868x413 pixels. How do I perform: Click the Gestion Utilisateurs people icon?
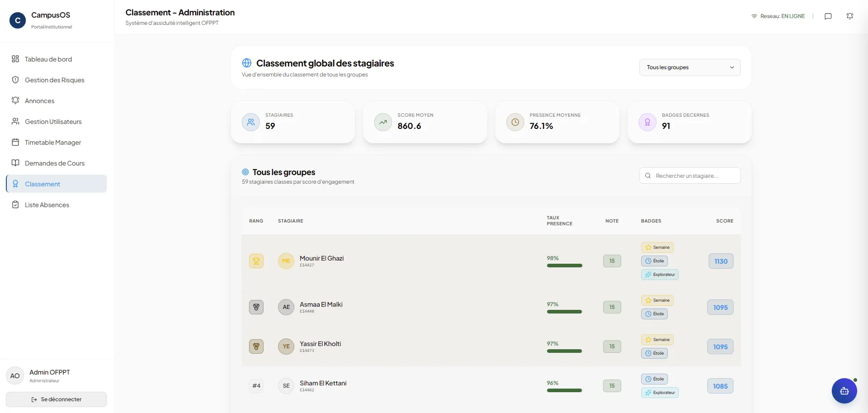(15, 121)
